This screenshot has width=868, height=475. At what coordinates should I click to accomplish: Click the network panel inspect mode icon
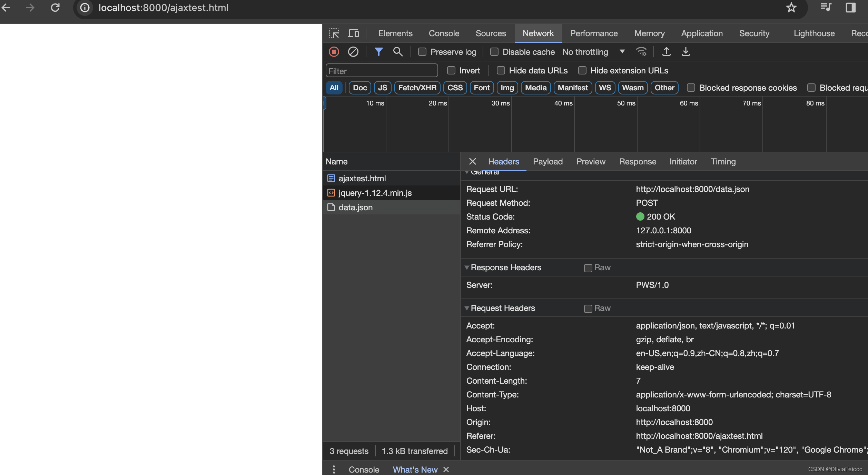click(334, 33)
